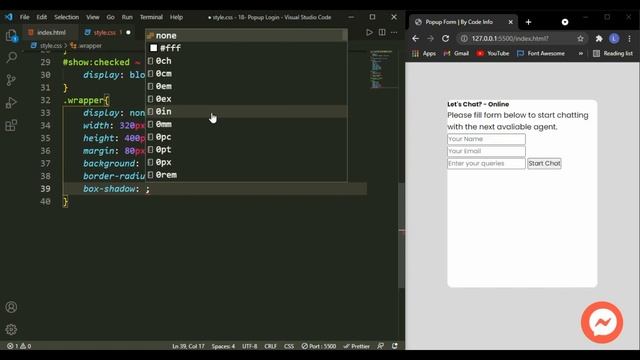This screenshot has height=360, width=640.
Task: Click the Run code play icon
Action: click(369, 32)
